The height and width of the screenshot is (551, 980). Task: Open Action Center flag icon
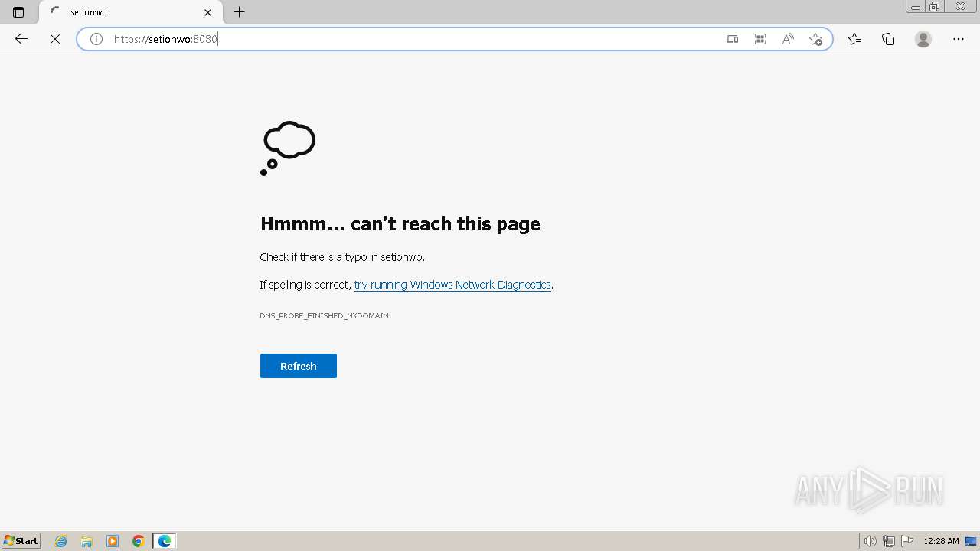[x=907, y=541]
